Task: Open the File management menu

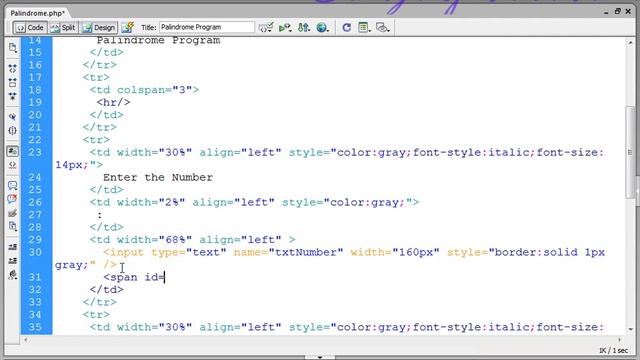Action: click(x=304, y=27)
